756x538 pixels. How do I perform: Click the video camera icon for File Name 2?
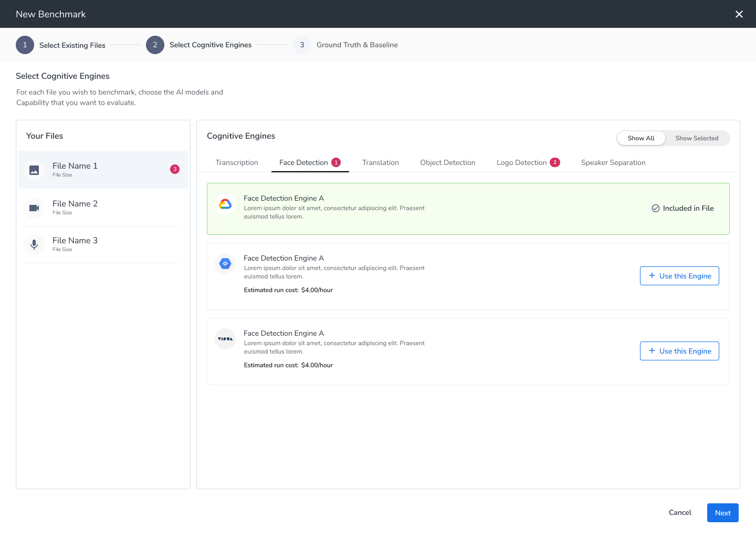(x=34, y=208)
